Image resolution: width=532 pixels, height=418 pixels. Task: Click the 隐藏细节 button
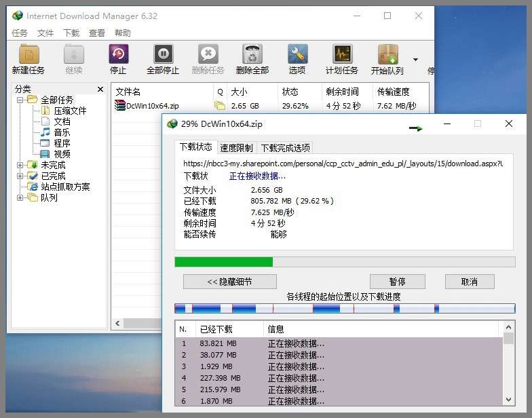(230, 282)
